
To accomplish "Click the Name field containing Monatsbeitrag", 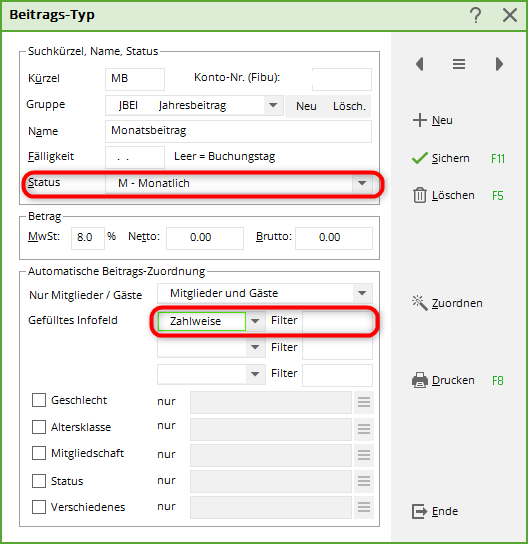I will [238, 131].
